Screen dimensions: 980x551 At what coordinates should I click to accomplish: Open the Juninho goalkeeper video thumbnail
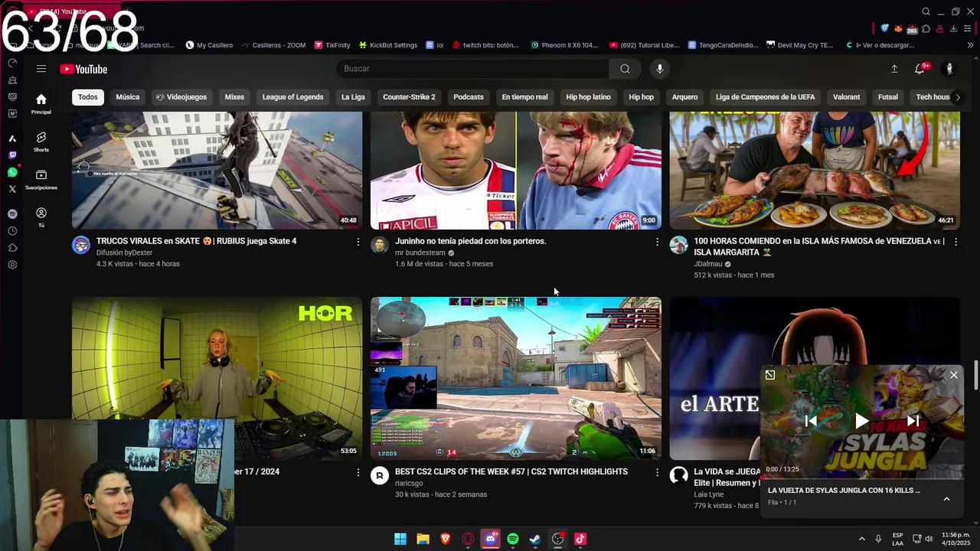click(516, 170)
